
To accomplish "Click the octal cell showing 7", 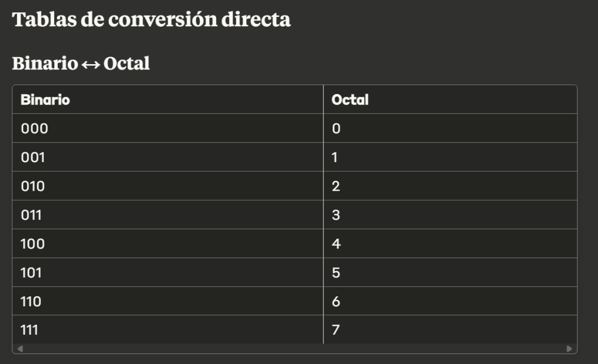I will tap(336, 330).
